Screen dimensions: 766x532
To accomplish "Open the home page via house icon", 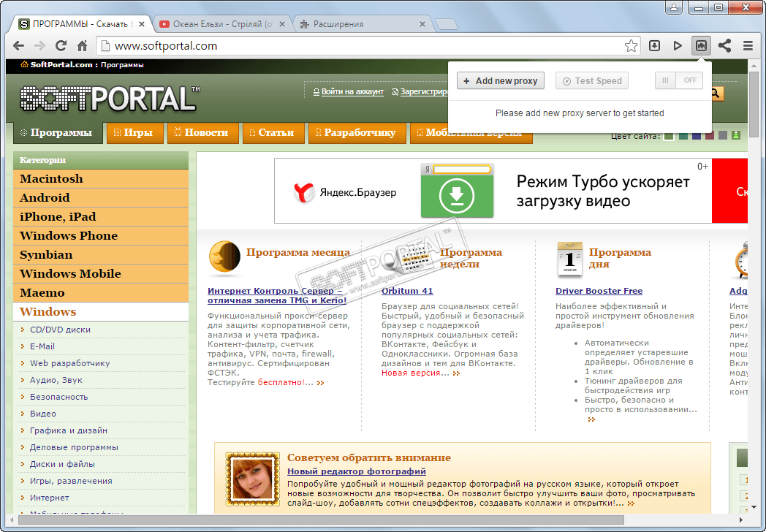I will coord(82,46).
